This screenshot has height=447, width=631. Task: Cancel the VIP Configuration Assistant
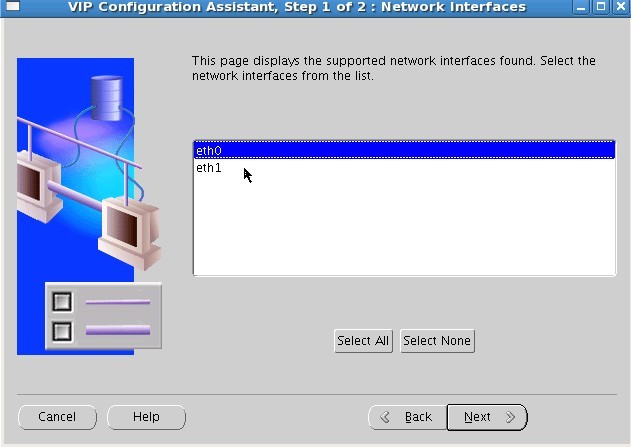coord(57,417)
